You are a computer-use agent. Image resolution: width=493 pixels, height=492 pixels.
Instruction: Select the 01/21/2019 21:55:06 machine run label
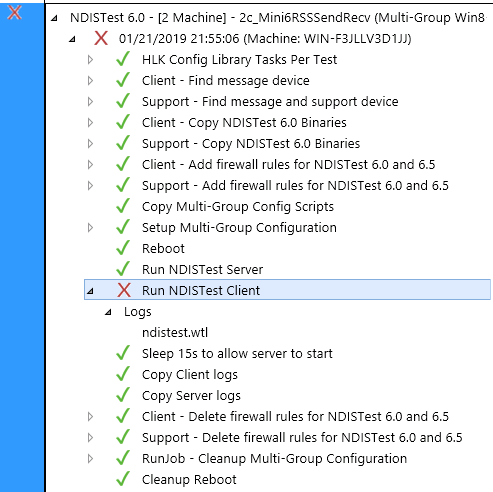click(x=265, y=38)
